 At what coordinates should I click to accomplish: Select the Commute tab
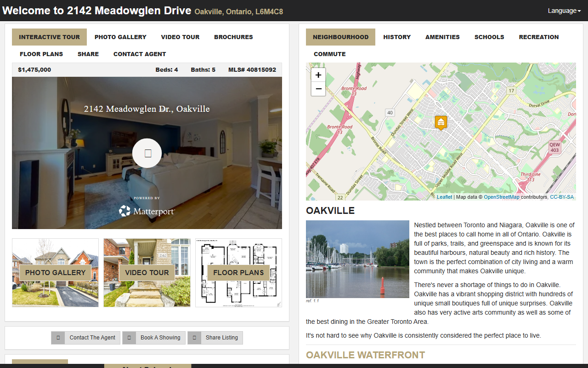coord(330,54)
